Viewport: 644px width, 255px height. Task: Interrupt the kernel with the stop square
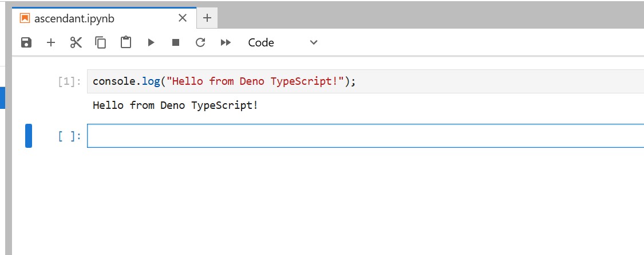coord(176,42)
